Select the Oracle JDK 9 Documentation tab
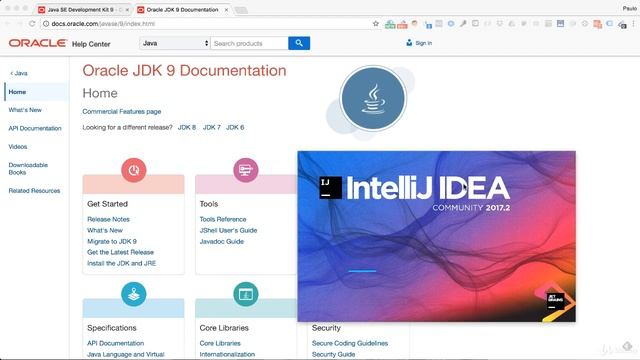The width and height of the screenshot is (640, 360). coord(182,9)
